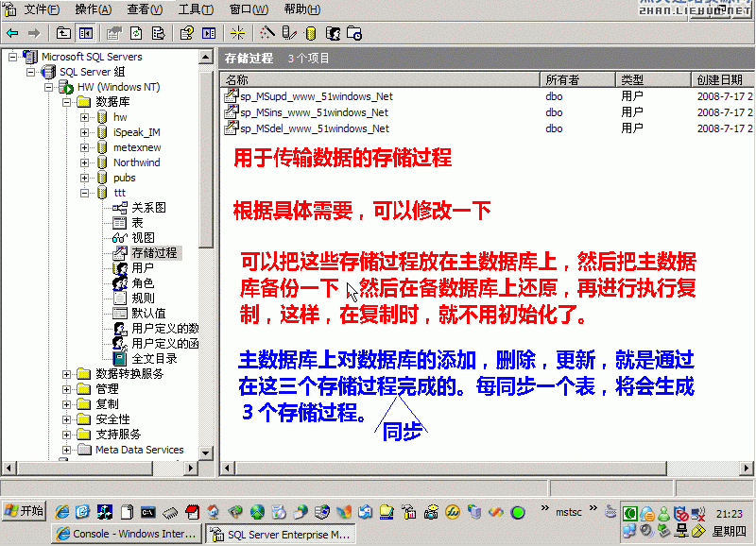Click the New job folder-clock icon
Viewport: 756px width, 546px height.
[x=354, y=33]
